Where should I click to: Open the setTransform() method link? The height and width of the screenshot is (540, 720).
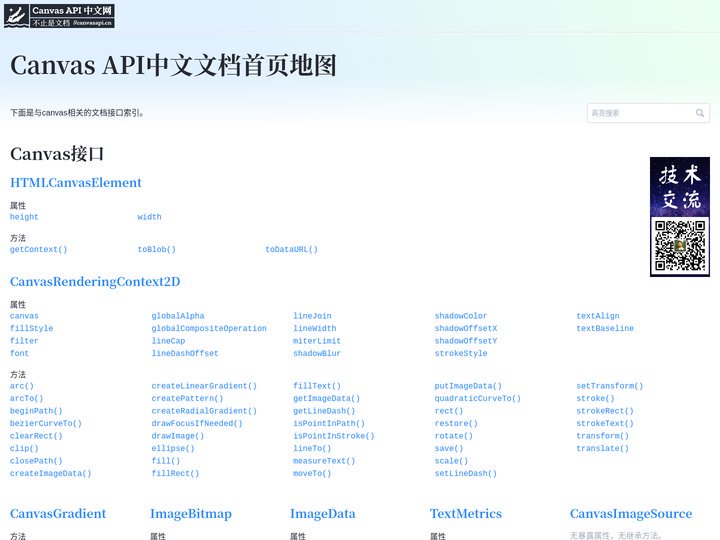coord(610,386)
